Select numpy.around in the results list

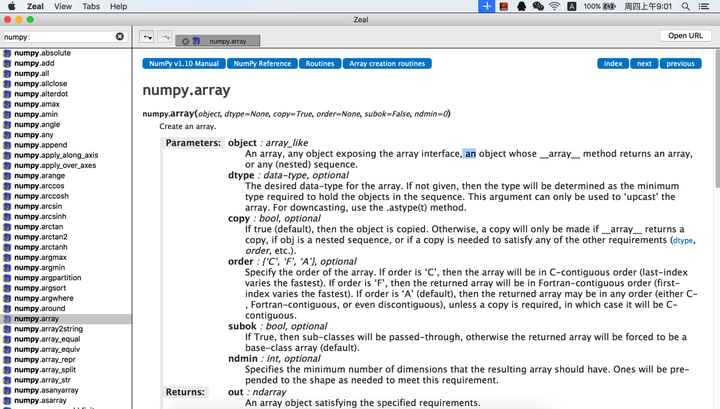[x=66, y=308]
